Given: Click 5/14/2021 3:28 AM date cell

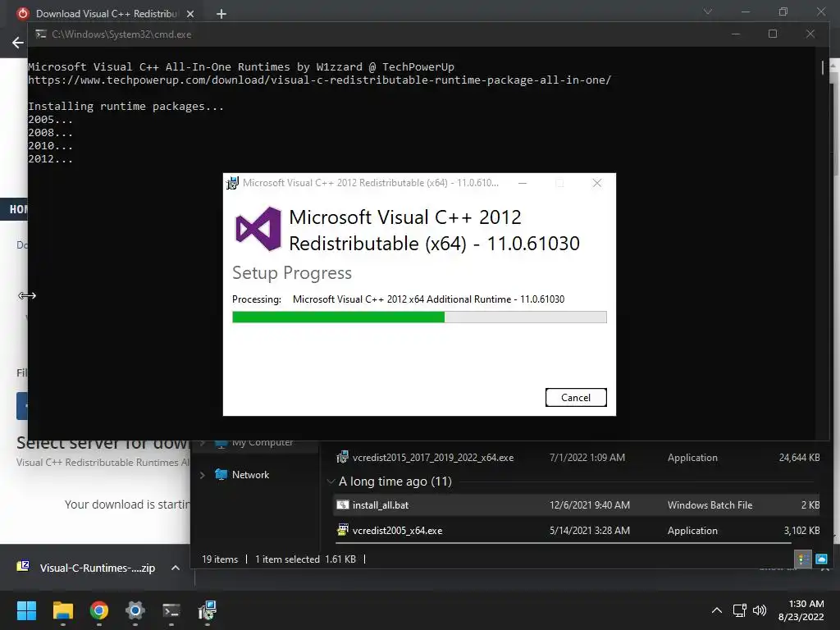Looking at the screenshot, I should click(x=590, y=531).
